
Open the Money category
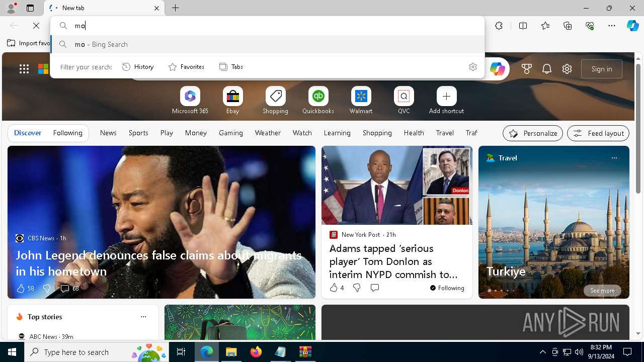[x=196, y=133]
